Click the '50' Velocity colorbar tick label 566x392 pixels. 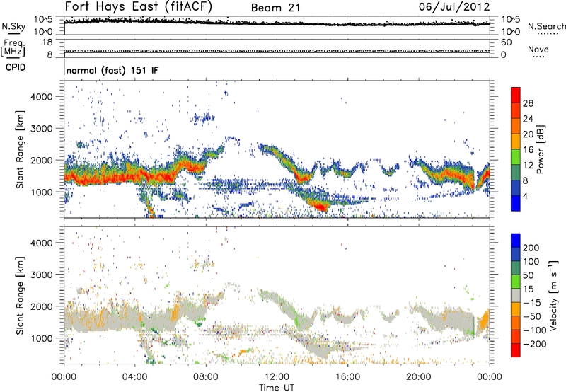point(528,275)
